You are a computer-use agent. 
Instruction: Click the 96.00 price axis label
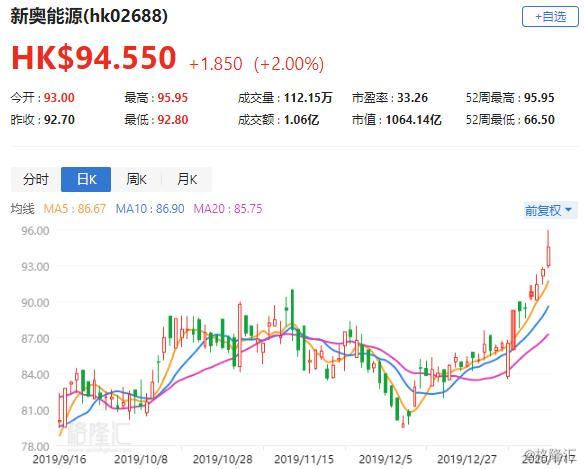[x=35, y=231]
